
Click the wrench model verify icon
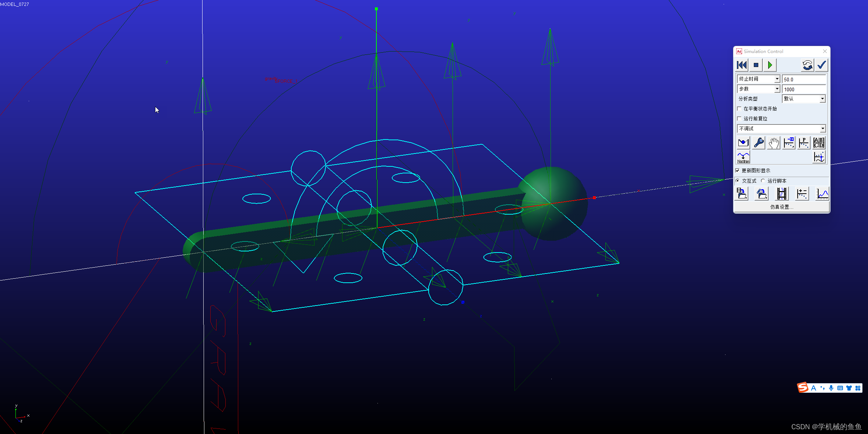[759, 143]
